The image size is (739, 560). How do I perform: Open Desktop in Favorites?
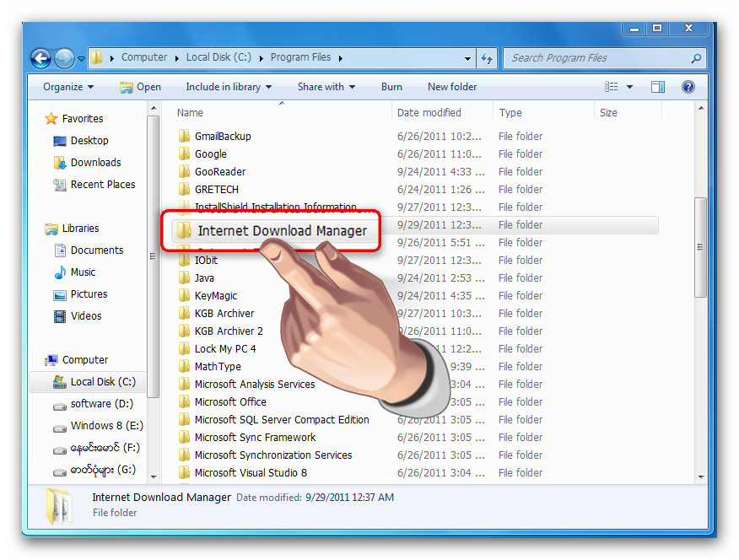point(81,141)
